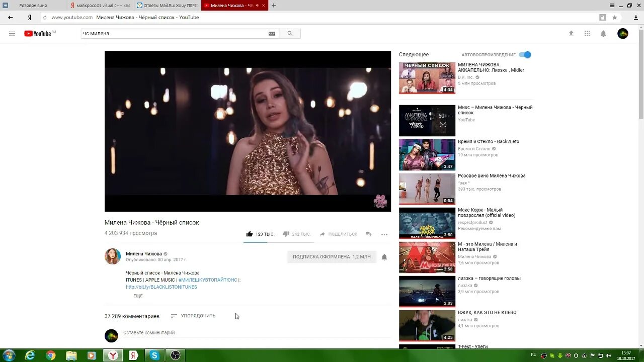This screenshot has height=362, width=644.
Task: Click the address bar URL
Action: coord(72,17)
